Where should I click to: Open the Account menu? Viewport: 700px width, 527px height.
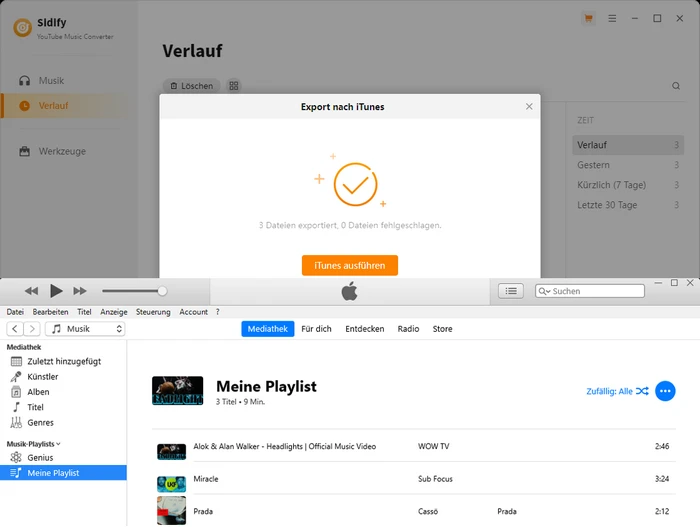(x=193, y=312)
